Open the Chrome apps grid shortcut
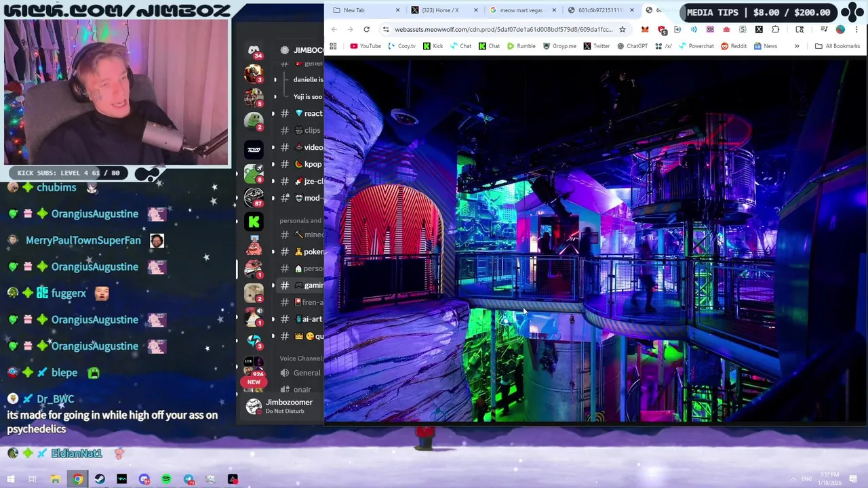The width and height of the screenshot is (868, 488). 333,46
